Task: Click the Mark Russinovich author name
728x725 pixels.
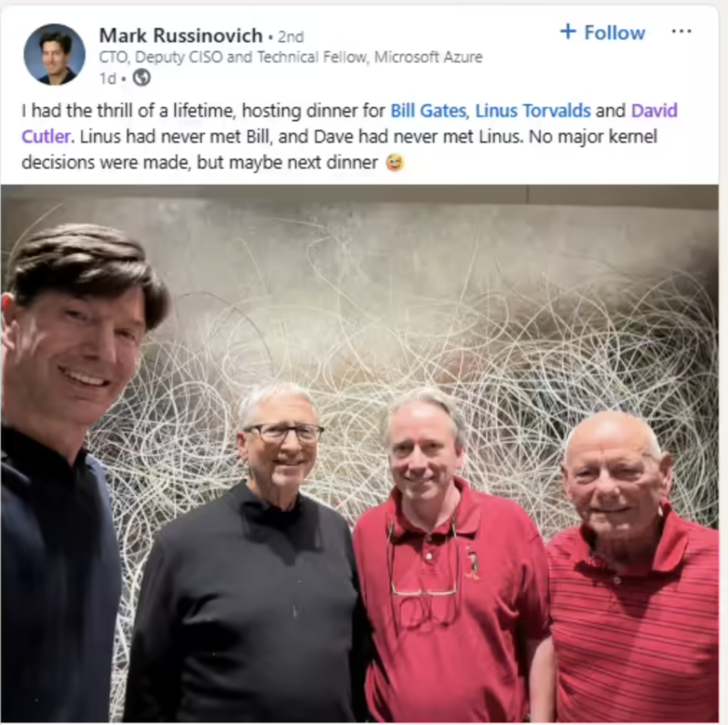Action: point(180,36)
